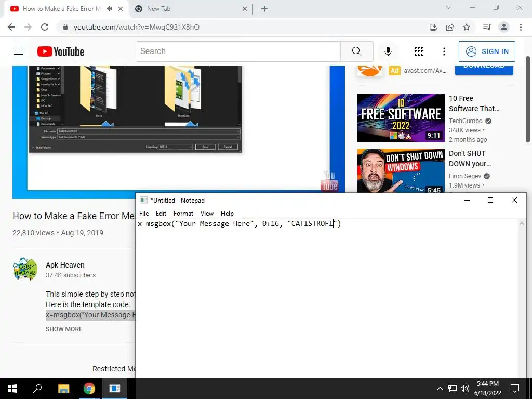The height and width of the screenshot is (399, 532).
Task: Click avast.com ad link
Action: 425,70
